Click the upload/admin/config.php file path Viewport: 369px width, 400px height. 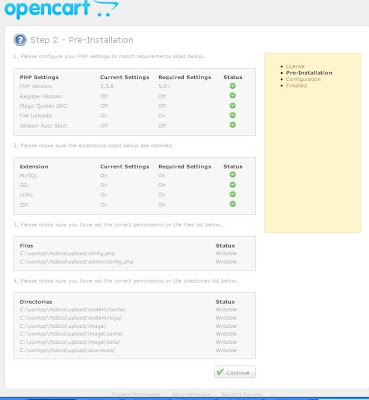pos(77,262)
